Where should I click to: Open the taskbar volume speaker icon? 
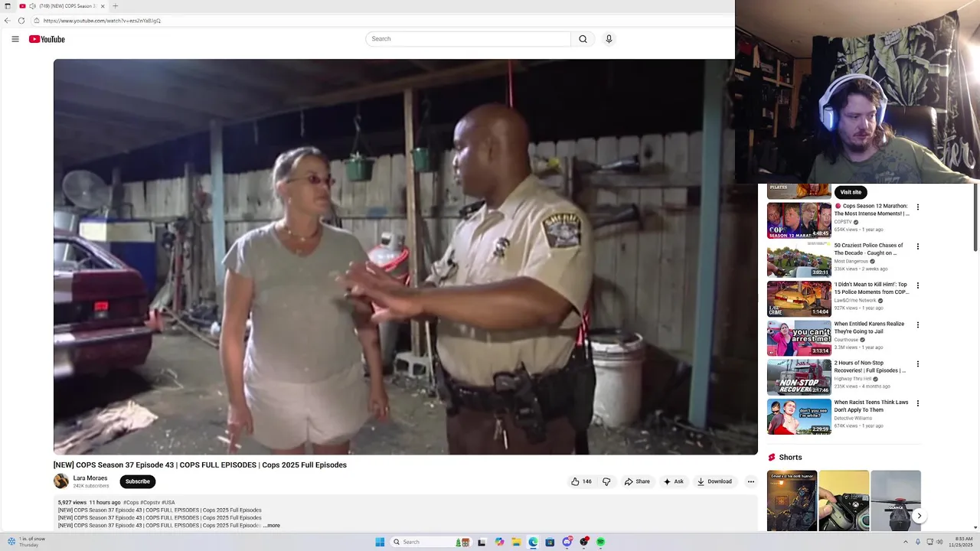(x=941, y=542)
